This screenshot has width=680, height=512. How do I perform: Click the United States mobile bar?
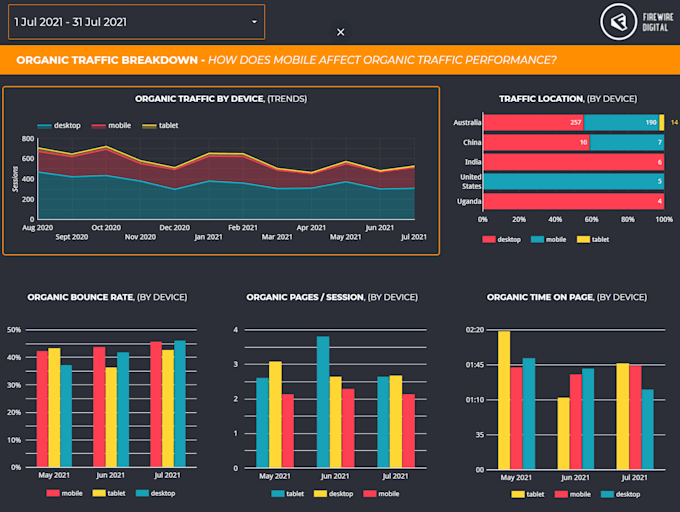[x=574, y=182]
